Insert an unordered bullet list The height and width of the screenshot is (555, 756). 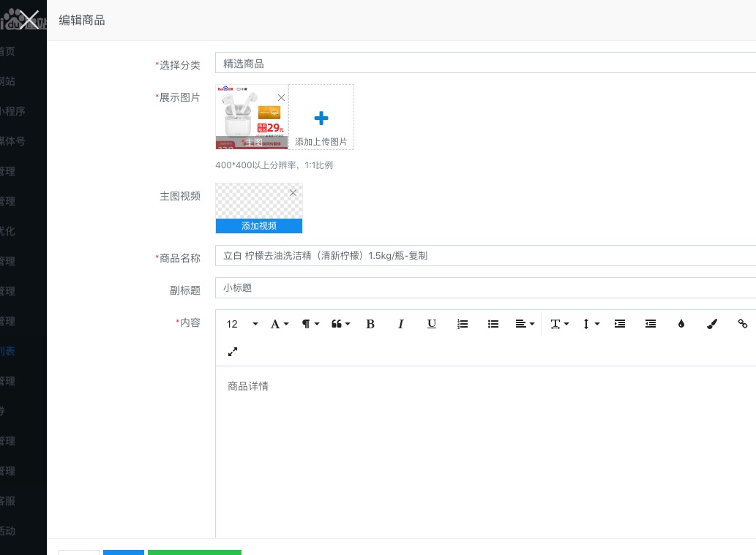click(493, 324)
